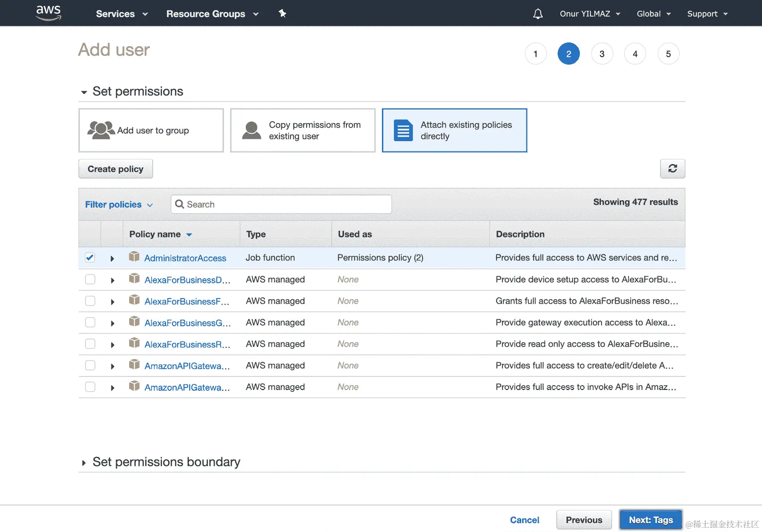
Task: Click the box icon of the create/edit/delete API policy
Action: pos(134,365)
